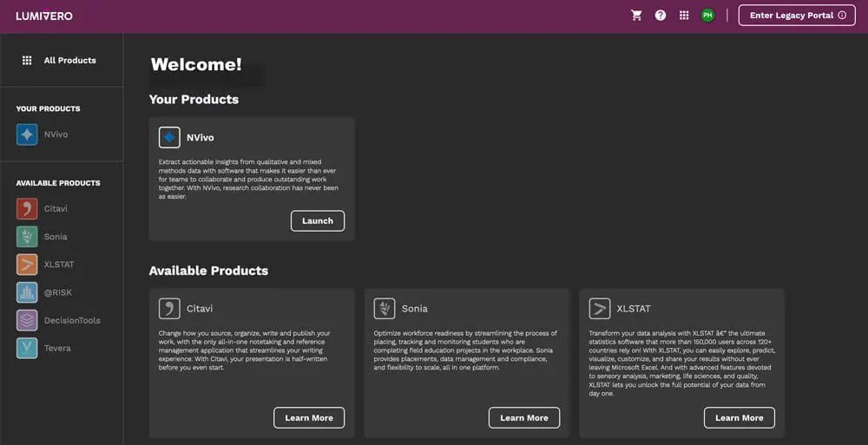
Task: Open the DecisionTools icon in sidebar
Action: (27, 320)
